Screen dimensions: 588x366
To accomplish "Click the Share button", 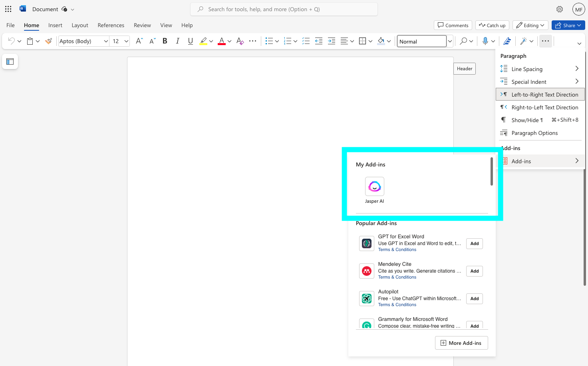I will coord(568,25).
